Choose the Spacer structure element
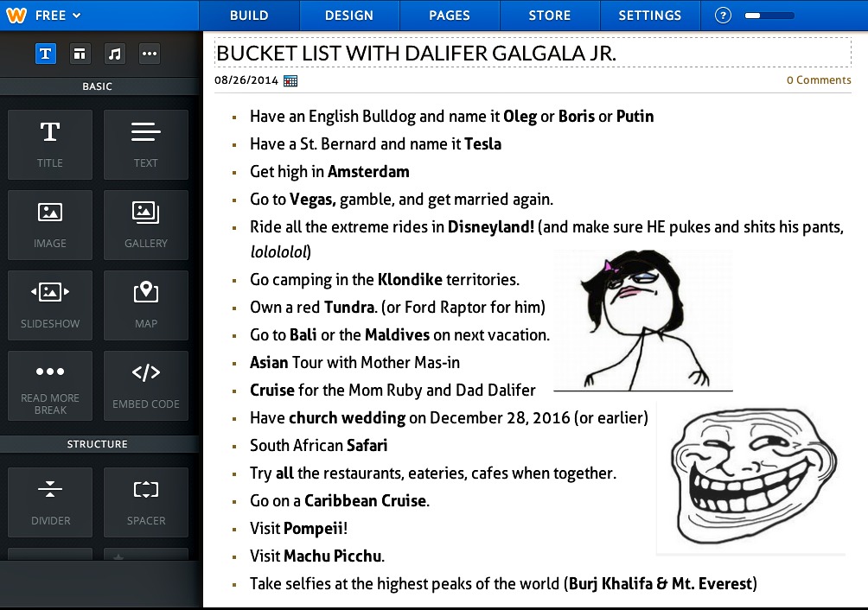Viewport: 868px width, 610px height. coord(146,502)
